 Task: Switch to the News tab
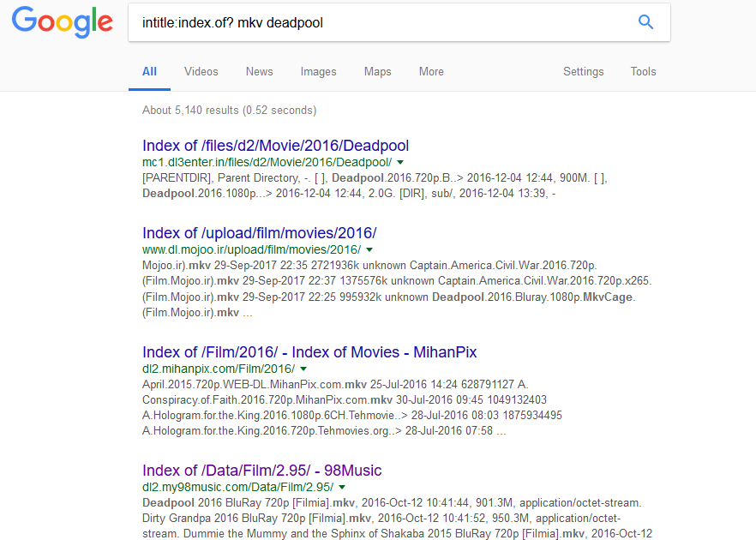tap(260, 72)
